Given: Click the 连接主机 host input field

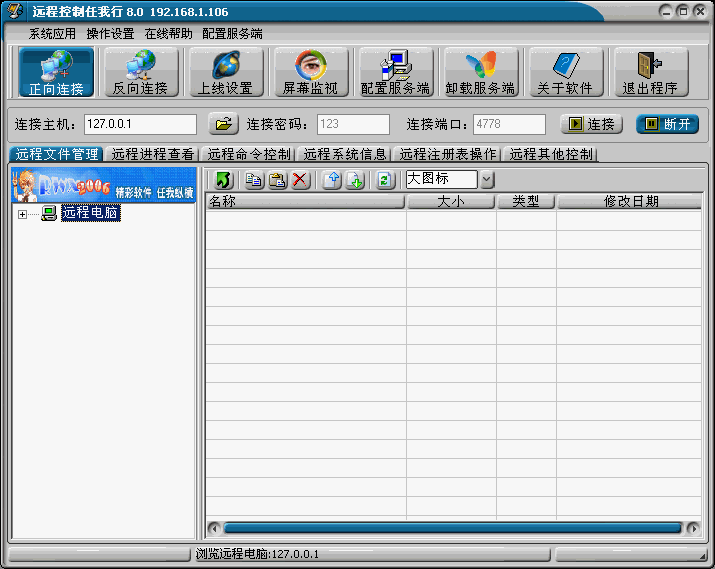Looking at the screenshot, I should [140, 124].
